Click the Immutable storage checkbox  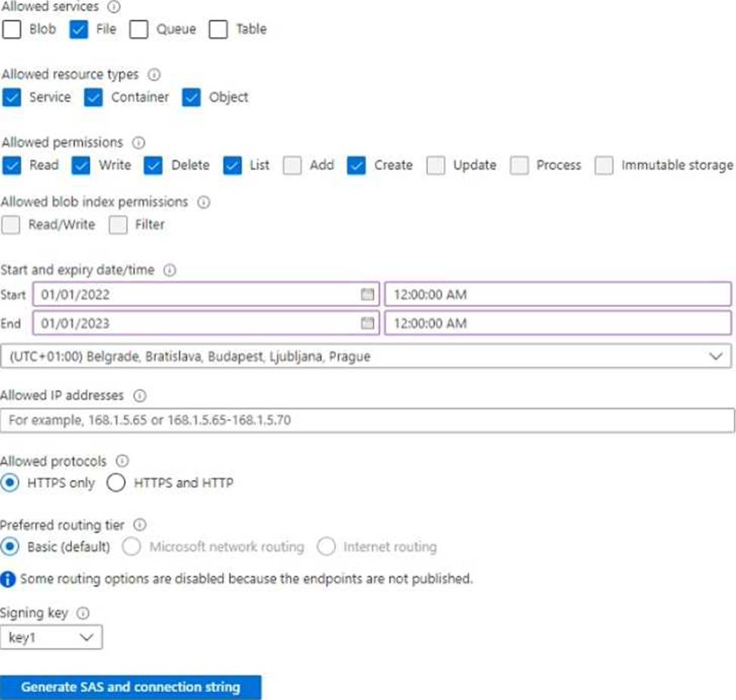pyautogui.click(x=604, y=166)
